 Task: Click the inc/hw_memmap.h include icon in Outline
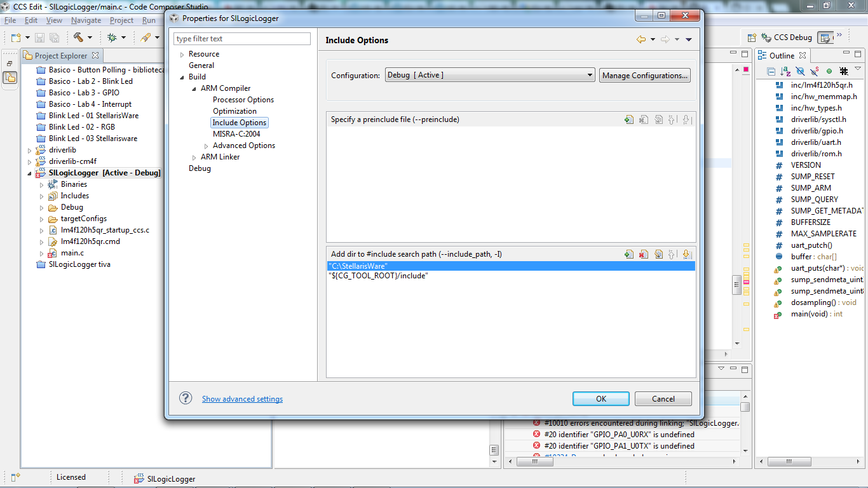(x=778, y=97)
